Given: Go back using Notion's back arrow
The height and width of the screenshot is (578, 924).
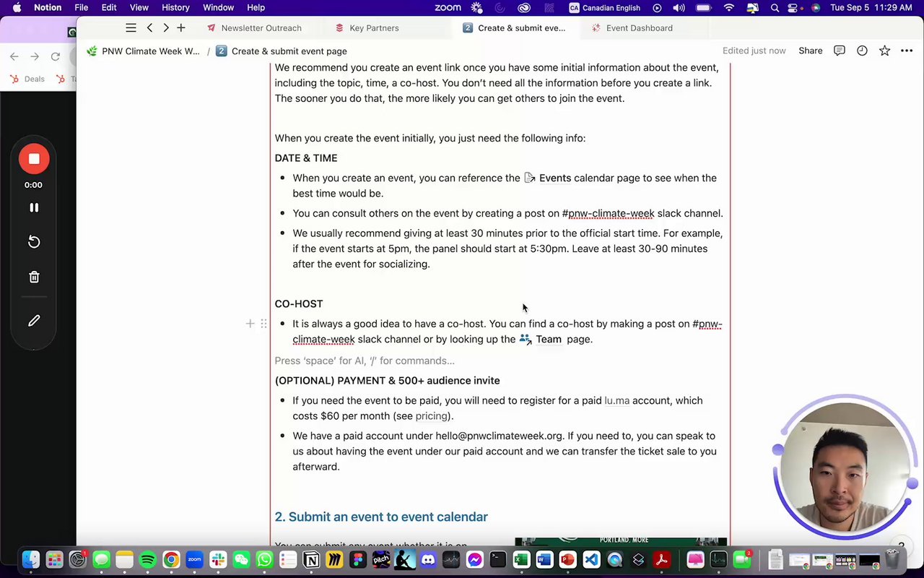Looking at the screenshot, I should click(x=149, y=27).
